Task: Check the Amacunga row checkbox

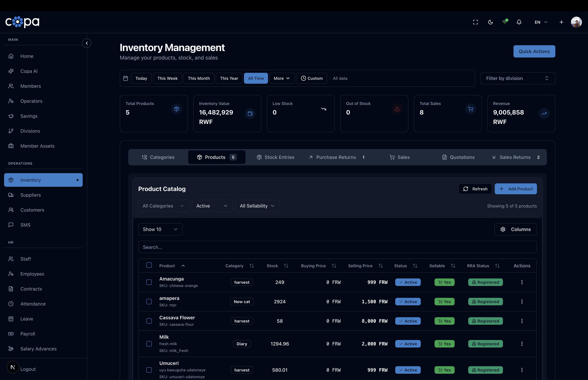Action: [149, 282]
